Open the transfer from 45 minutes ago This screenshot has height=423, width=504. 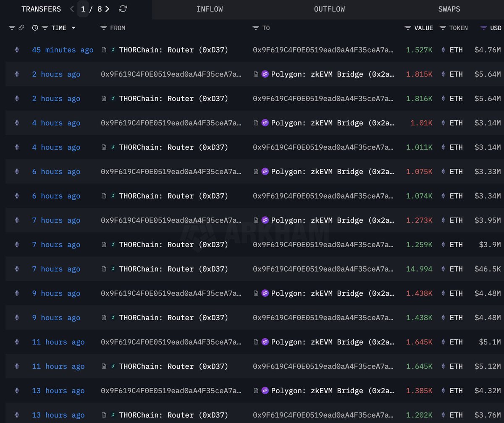click(x=62, y=50)
